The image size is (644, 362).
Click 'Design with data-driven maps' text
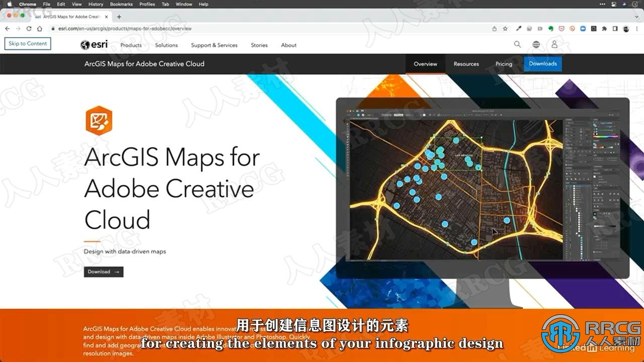point(125,251)
